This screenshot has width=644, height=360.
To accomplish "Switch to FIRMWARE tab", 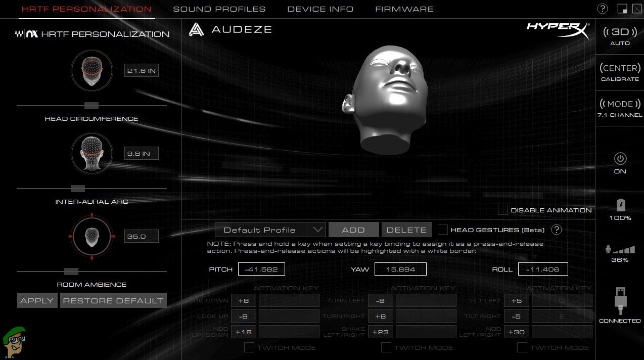I will 404,9.
